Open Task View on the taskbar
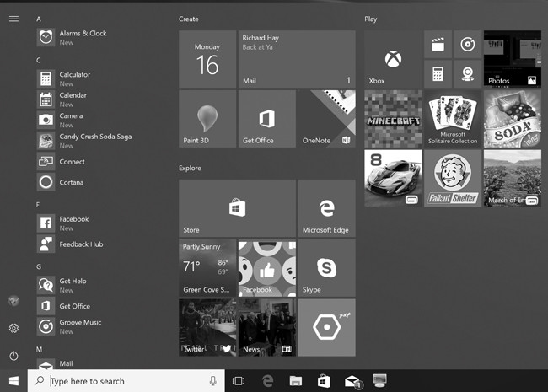 (239, 381)
